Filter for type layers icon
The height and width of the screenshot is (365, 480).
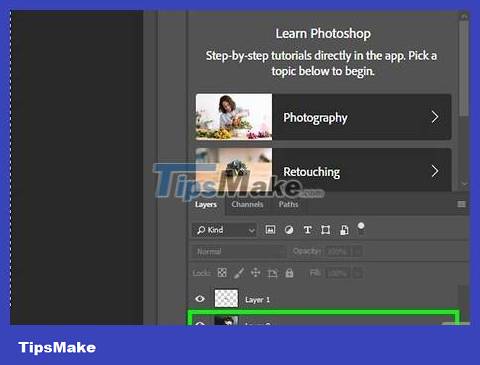click(x=308, y=230)
